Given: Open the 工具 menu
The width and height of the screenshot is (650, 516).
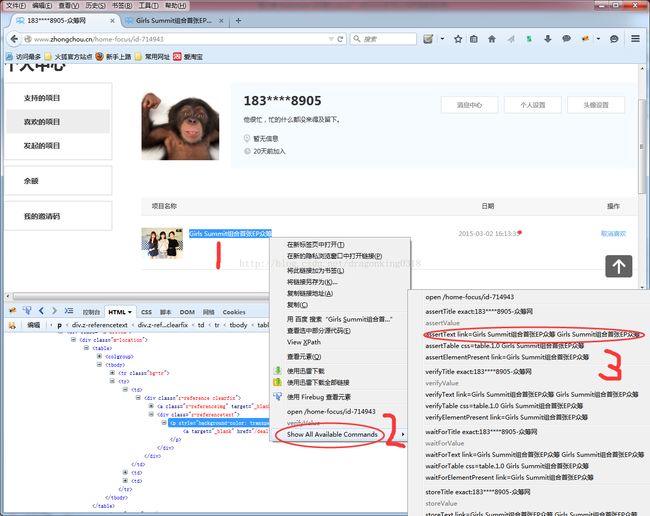Looking at the screenshot, I should tap(148, 6).
